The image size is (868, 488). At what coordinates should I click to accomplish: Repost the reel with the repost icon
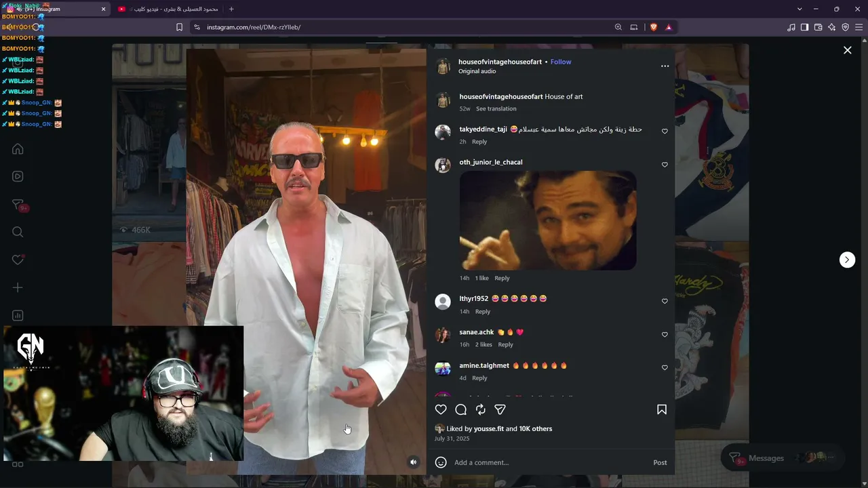tap(481, 409)
